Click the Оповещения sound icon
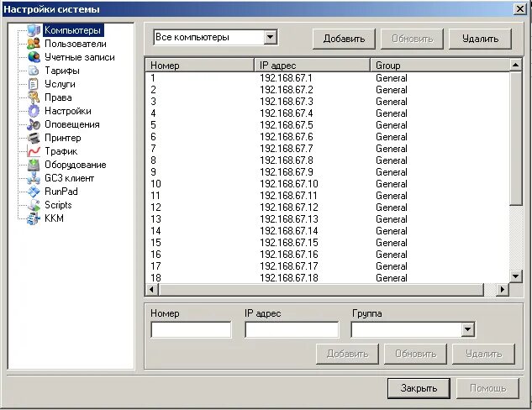Viewport: 532px width, 410px height. [x=34, y=124]
